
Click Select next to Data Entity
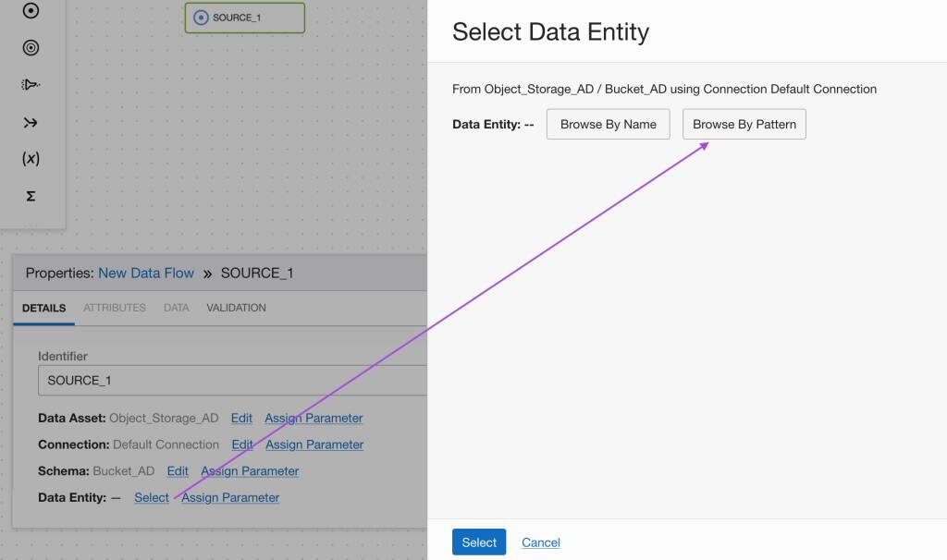click(151, 497)
